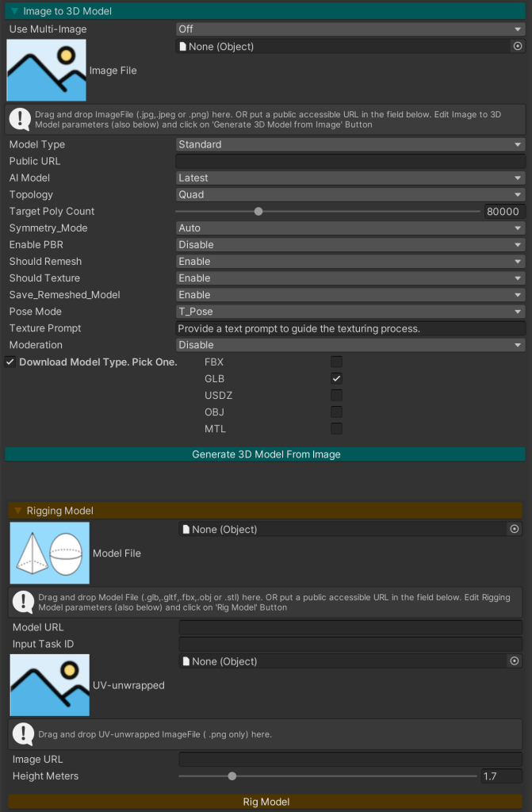Image resolution: width=532 pixels, height=812 pixels.
Task: Click the Rig Model button
Action: coord(266,802)
